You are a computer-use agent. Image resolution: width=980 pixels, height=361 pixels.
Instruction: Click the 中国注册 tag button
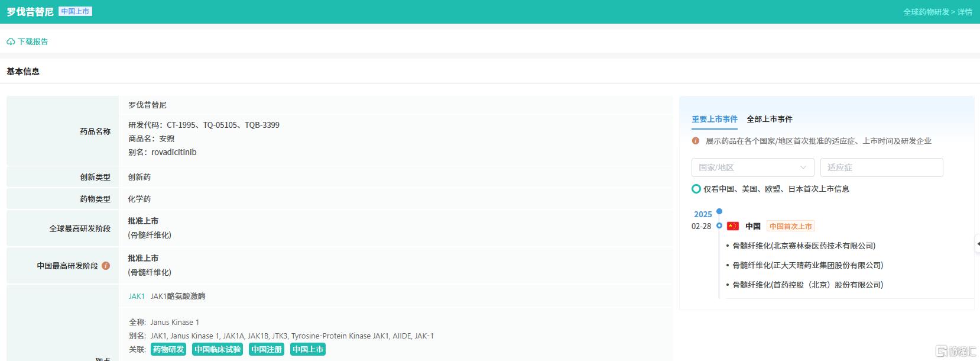pyautogui.click(x=267, y=349)
